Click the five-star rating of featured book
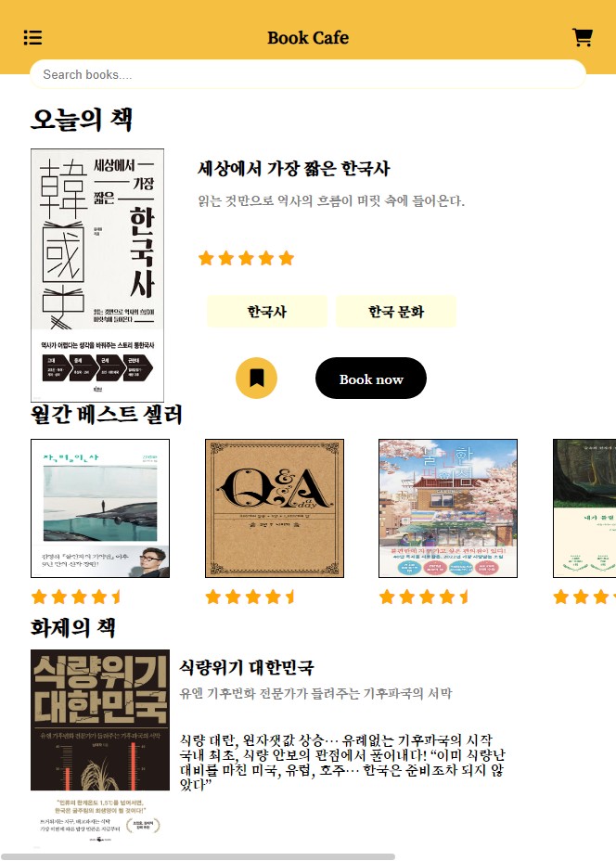Screen dimensions: 616x861 tap(247, 258)
